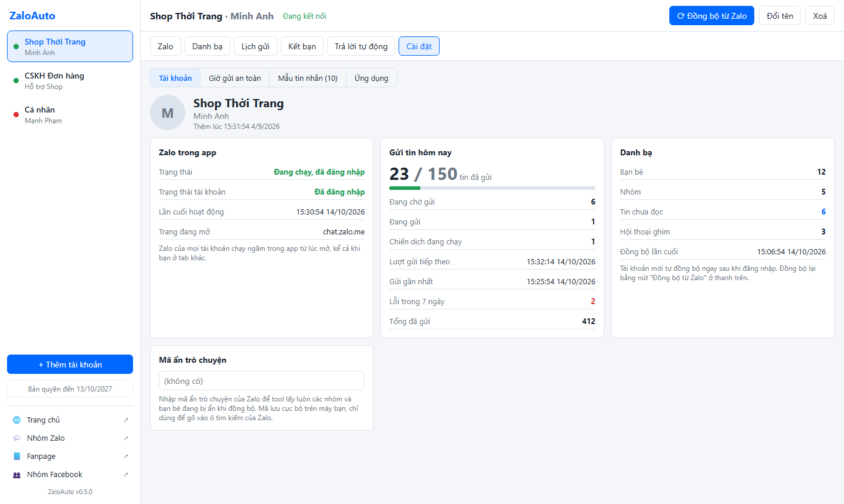This screenshot has height=504, width=844.
Task: Go to Kết bạn tab
Action: pos(302,46)
